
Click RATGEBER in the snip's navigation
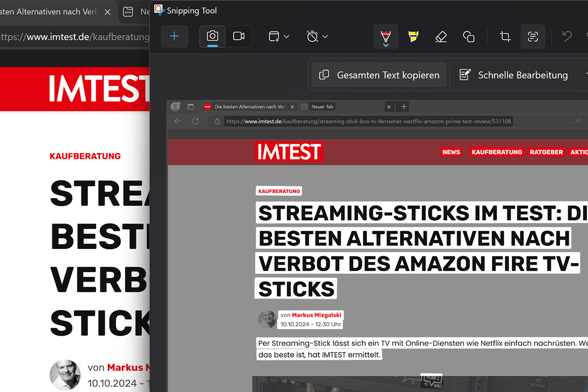(546, 152)
